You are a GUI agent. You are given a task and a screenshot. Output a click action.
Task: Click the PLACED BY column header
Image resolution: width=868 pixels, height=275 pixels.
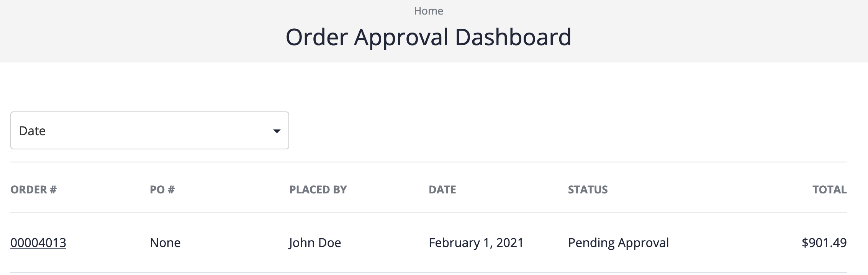318,190
